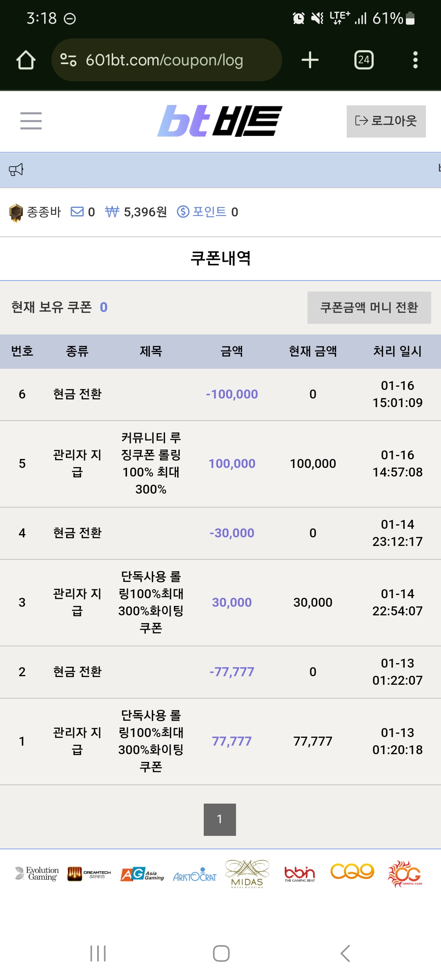Tap Android recent apps button
The image size is (441, 980).
(x=98, y=953)
